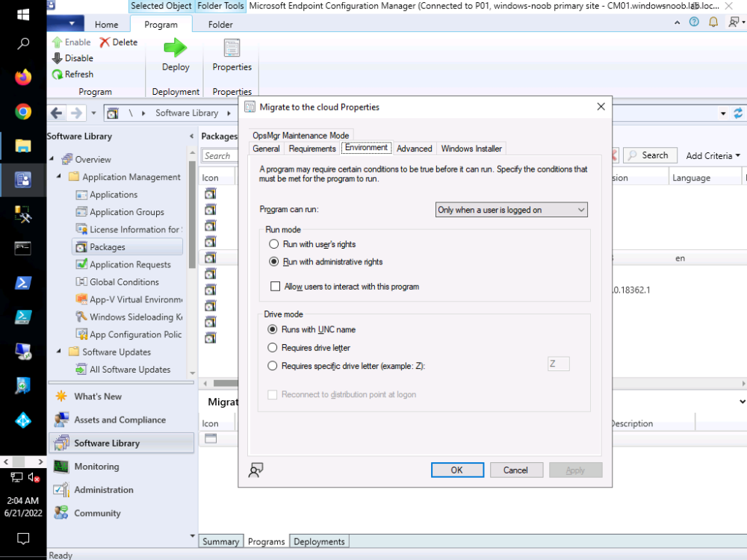The height and width of the screenshot is (560, 747).
Task: Open the Deployments tab at the bottom
Action: [x=319, y=541]
